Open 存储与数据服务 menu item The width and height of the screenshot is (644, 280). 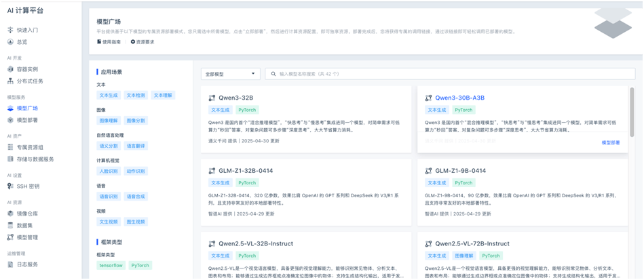pyautogui.click(x=35, y=159)
